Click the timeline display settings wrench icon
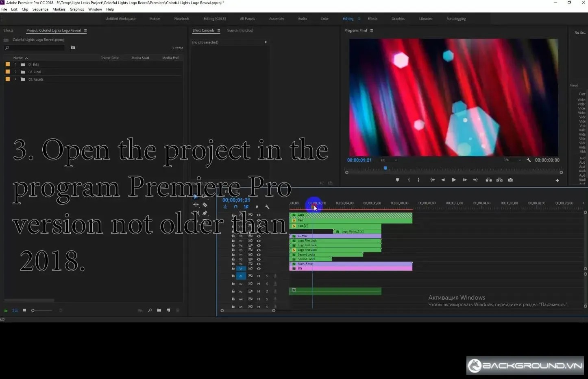Screen dimensions: 588x379 pyautogui.click(x=267, y=207)
